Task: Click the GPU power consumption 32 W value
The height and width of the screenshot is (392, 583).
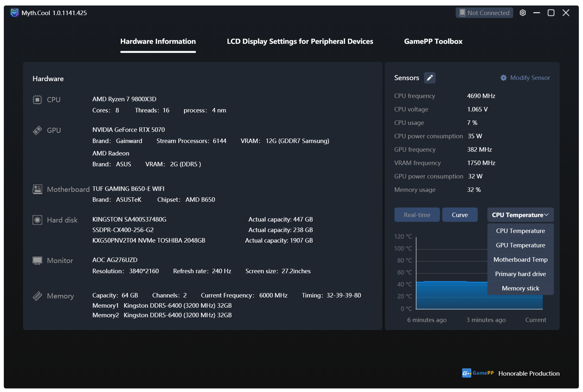Action: click(475, 176)
